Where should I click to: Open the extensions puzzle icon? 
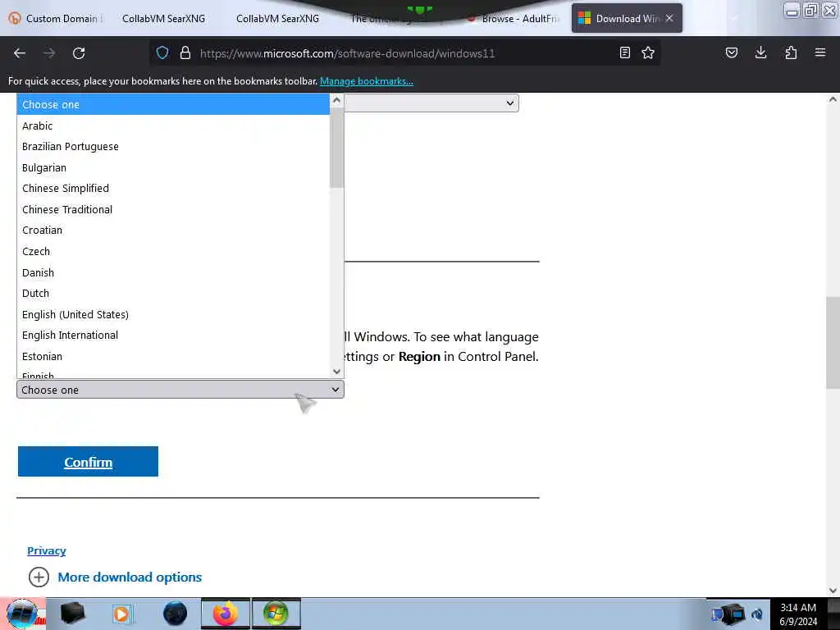click(791, 52)
